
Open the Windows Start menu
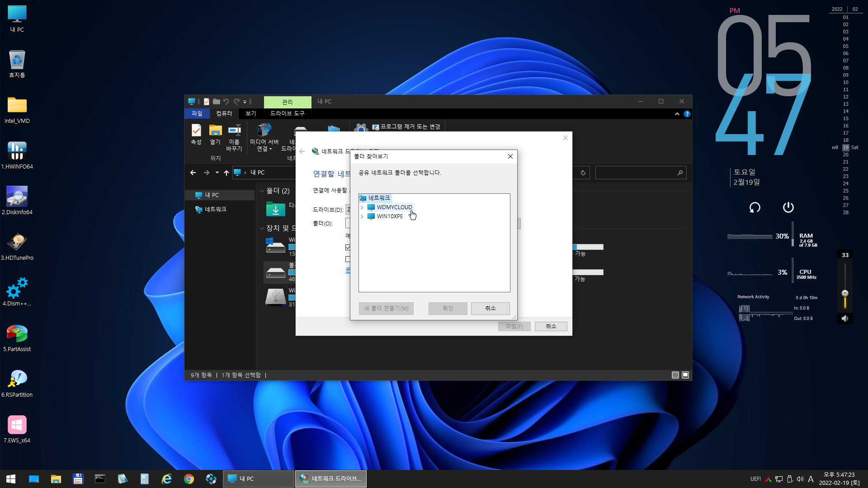click(11, 479)
